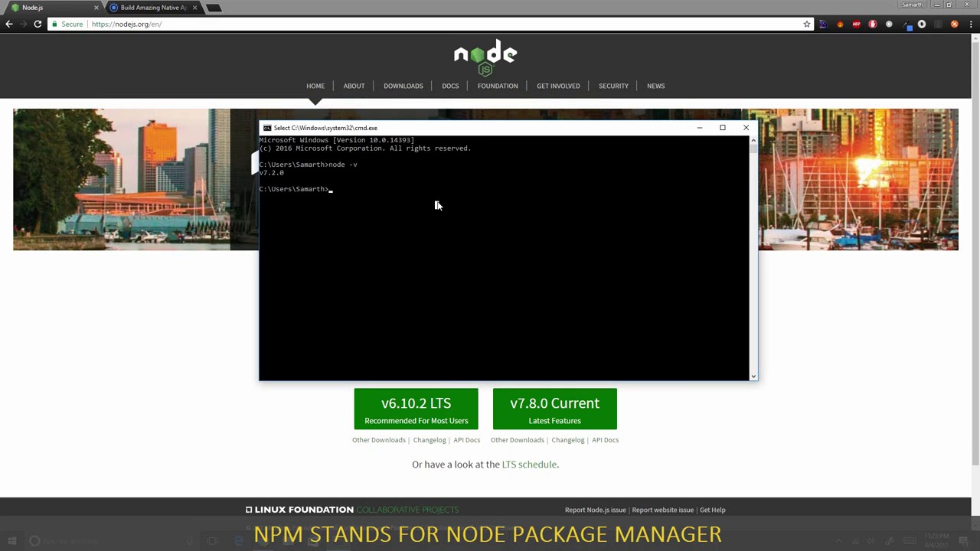This screenshot has width=980, height=551.
Task: Open the eyedropper color picker extension
Action: point(907,25)
